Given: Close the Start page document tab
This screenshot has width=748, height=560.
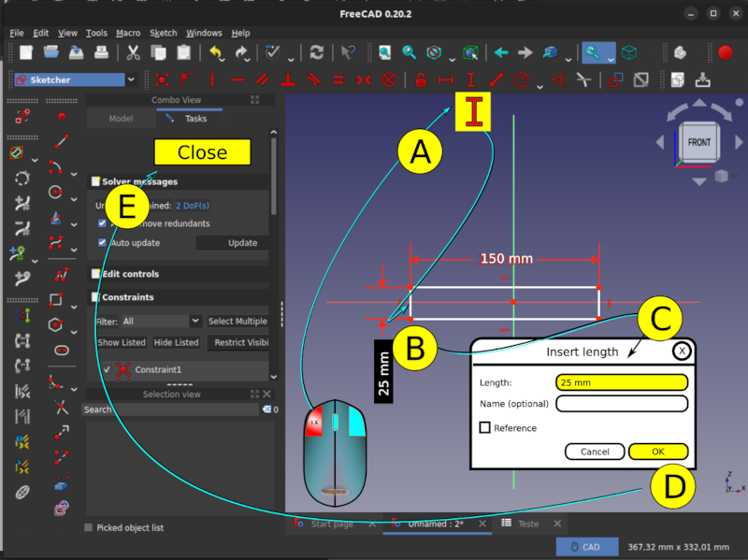Looking at the screenshot, I should pyautogui.click(x=372, y=524).
